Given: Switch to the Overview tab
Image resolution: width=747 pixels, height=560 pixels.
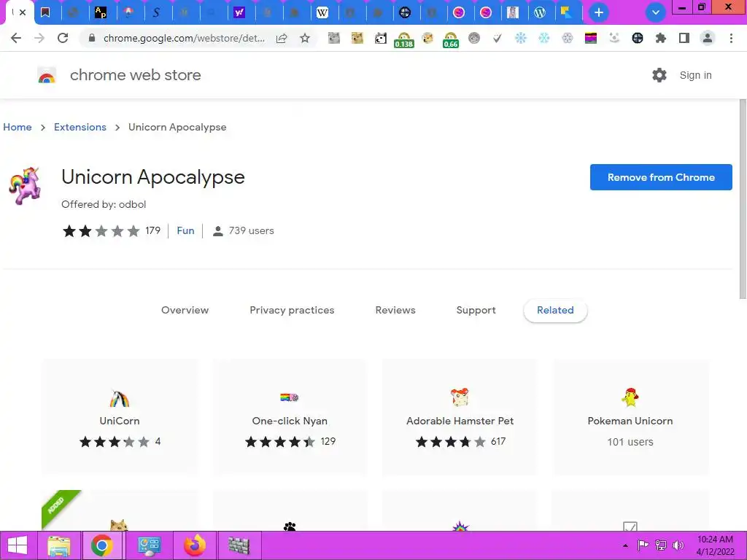Looking at the screenshot, I should (185, 310).
